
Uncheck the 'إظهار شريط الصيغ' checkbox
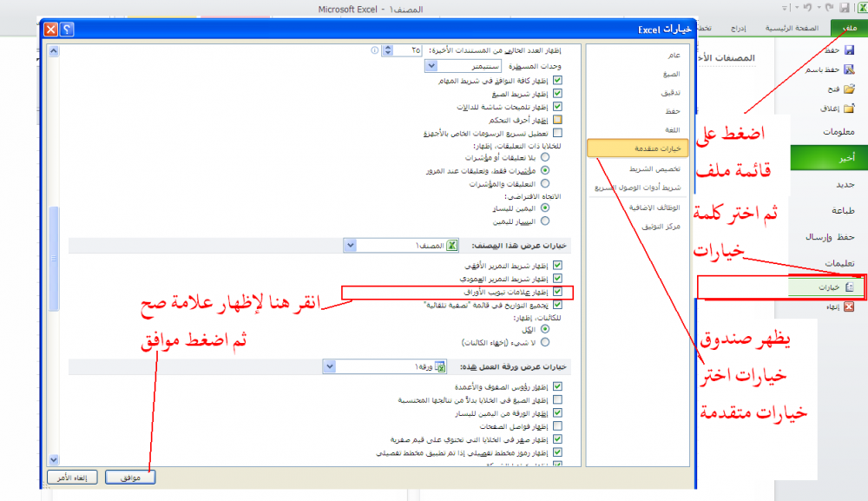pos(557,94)
